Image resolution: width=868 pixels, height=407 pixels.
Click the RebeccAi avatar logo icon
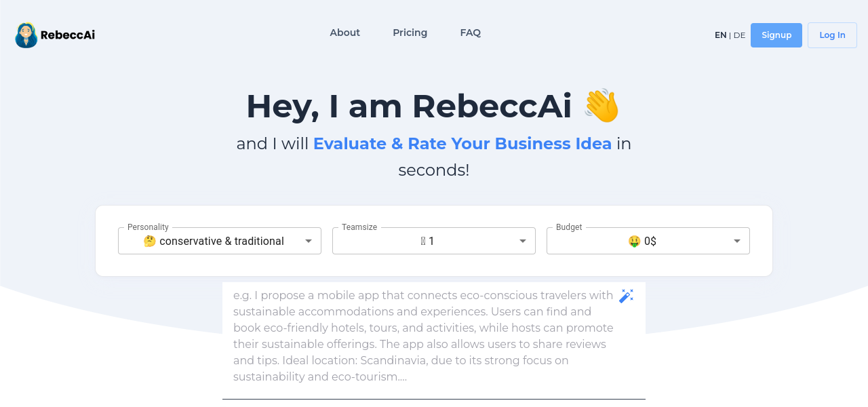[x=26, y=35]
